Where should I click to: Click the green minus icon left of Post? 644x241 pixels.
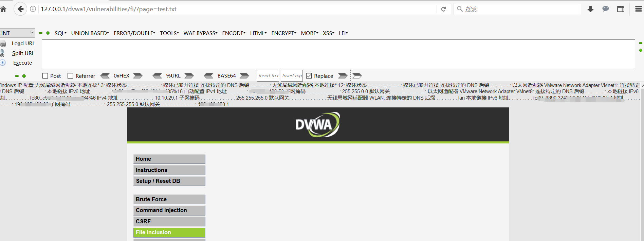pos(17,76)
